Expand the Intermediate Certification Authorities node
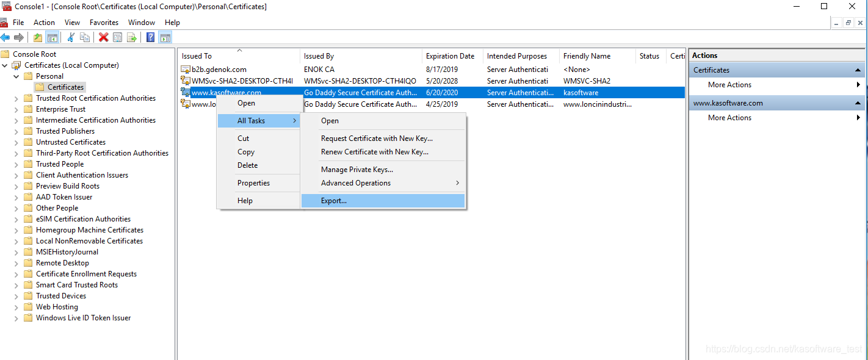868x360 pixels. click(x=16, y=120)
